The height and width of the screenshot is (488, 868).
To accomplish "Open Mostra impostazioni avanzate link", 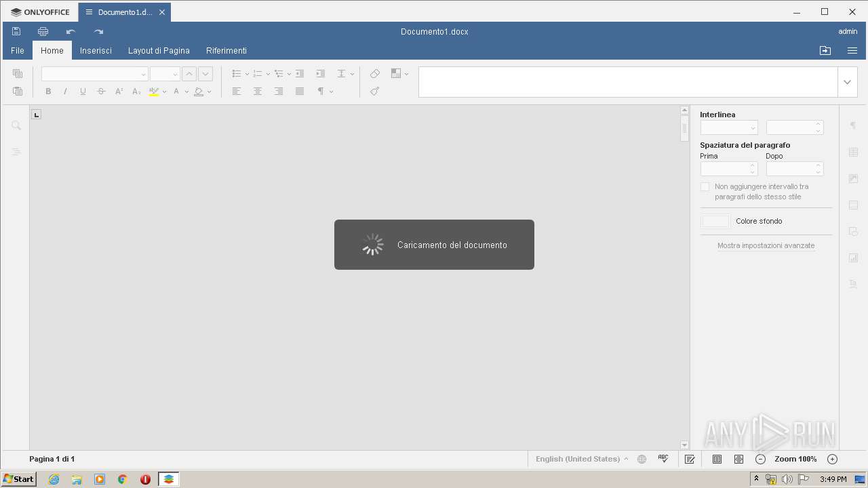I will click(x=766, y=245).
